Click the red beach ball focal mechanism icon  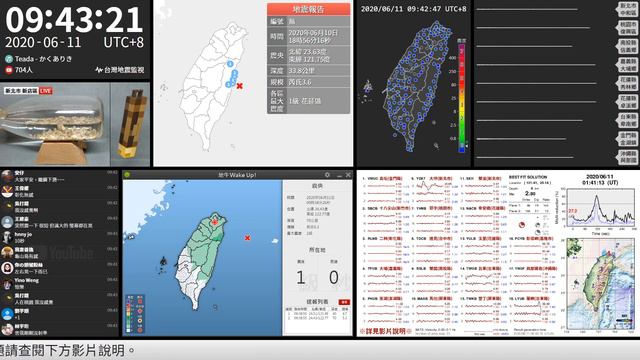(x=522, y=225)
